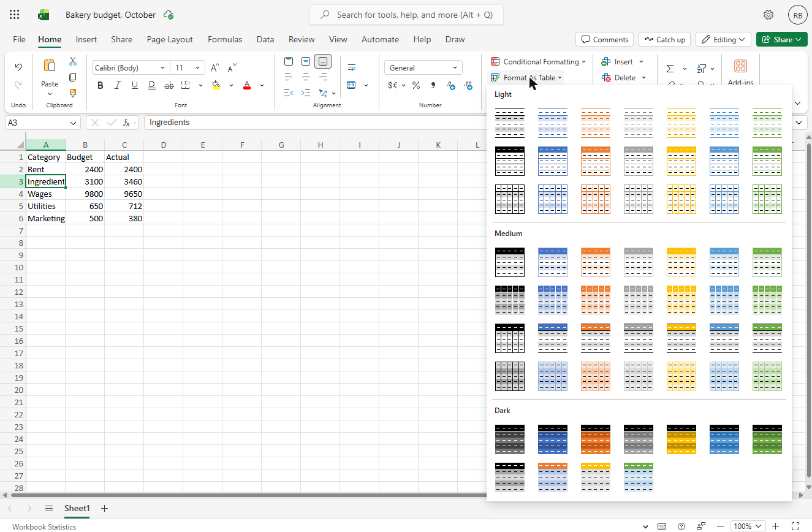Click the Strikethrough icon
This screenshot has height=532, width=812.
tap(169, 85)
